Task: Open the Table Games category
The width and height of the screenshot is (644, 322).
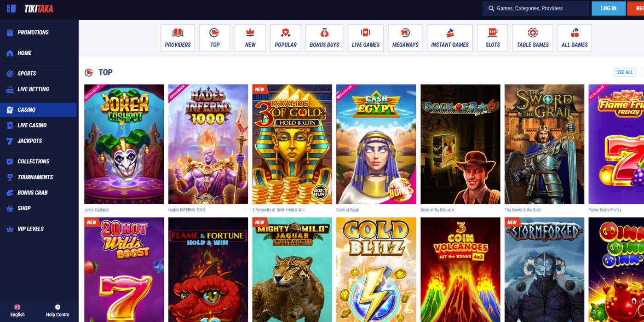Action: (533, 38)
